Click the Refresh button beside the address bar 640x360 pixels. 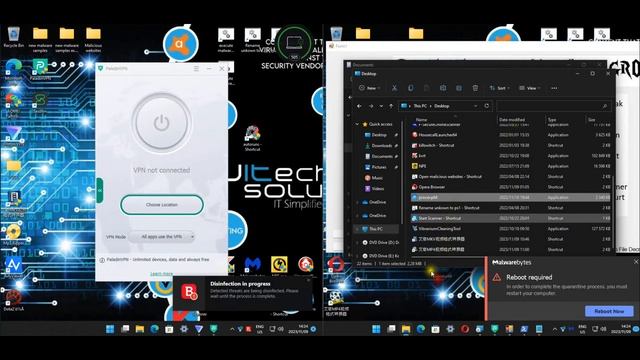click(x=487, y=106)
